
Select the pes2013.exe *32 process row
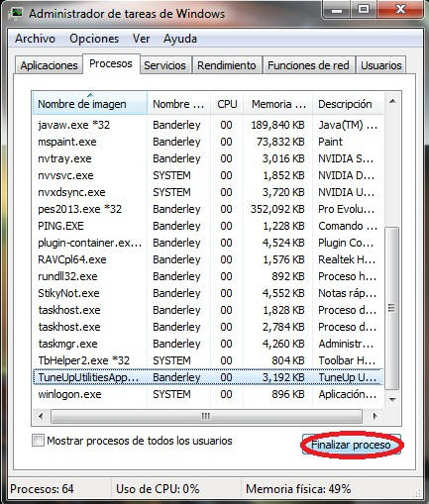(x=208, y=209)
